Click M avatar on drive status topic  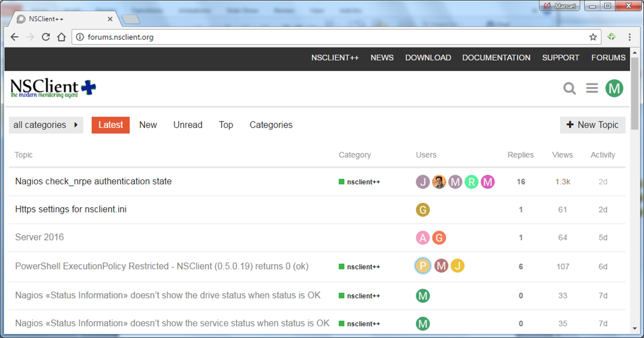(x=423, y=296)
